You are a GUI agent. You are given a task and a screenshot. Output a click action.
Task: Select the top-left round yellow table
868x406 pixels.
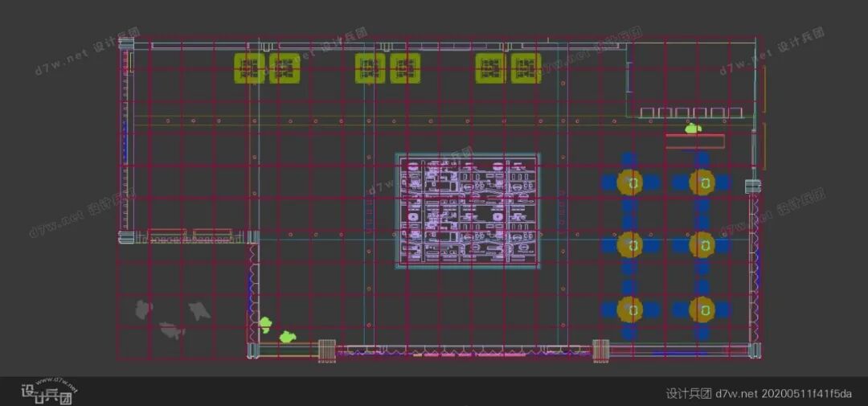tap(630, 182)
